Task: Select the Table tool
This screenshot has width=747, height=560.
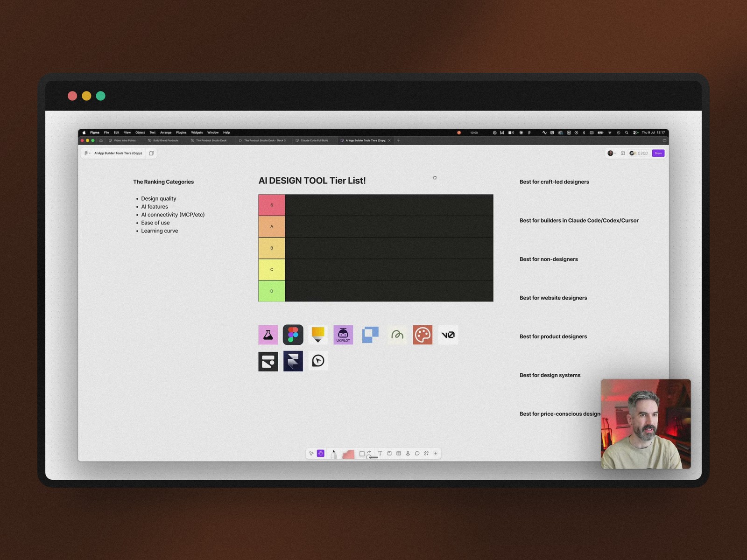Action: pos(399,454)
